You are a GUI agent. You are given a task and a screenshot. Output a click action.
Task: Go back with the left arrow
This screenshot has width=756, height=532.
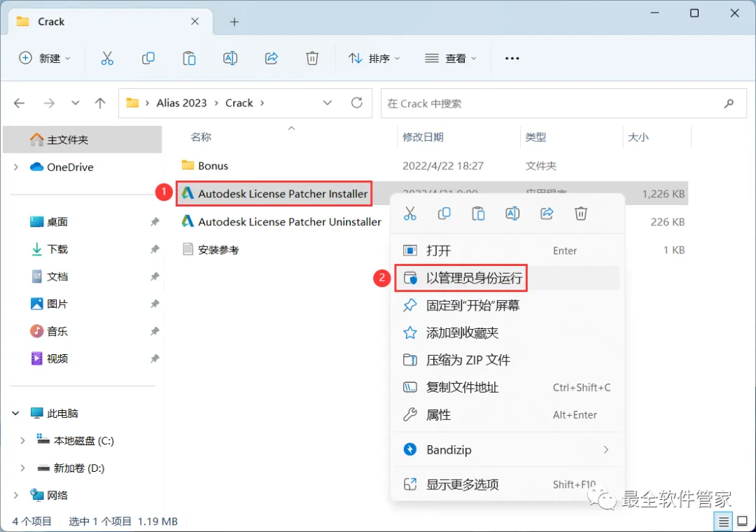click(20, 103)
